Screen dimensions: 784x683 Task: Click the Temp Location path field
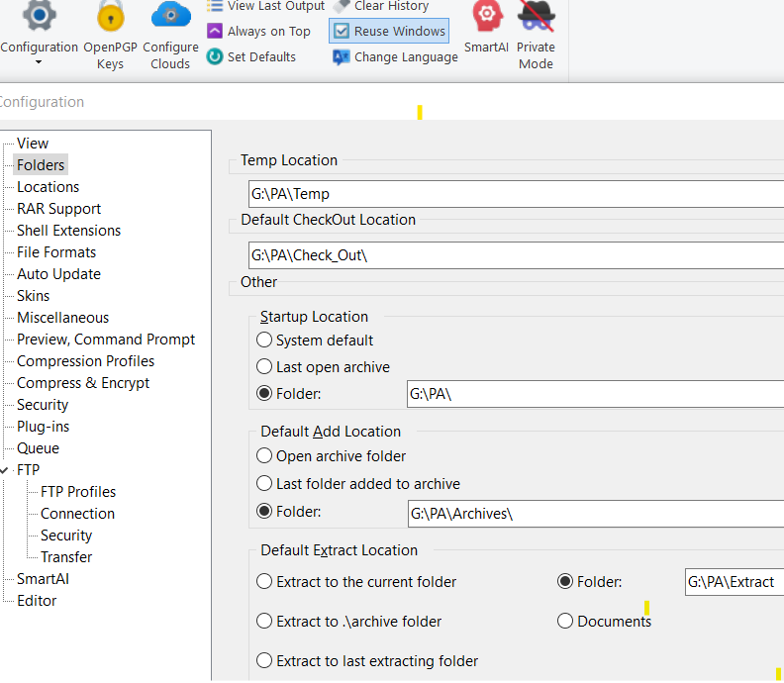[x=516, y=194]
